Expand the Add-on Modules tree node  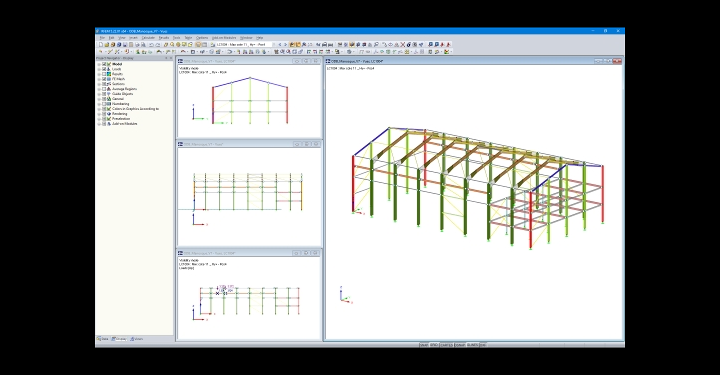[99, 124]
